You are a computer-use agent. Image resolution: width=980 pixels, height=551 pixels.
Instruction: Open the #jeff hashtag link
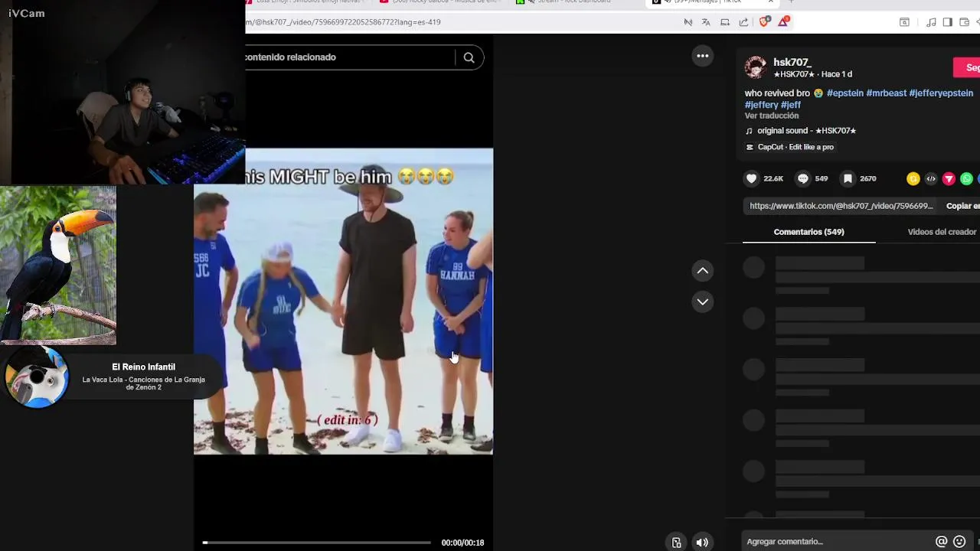791,105
